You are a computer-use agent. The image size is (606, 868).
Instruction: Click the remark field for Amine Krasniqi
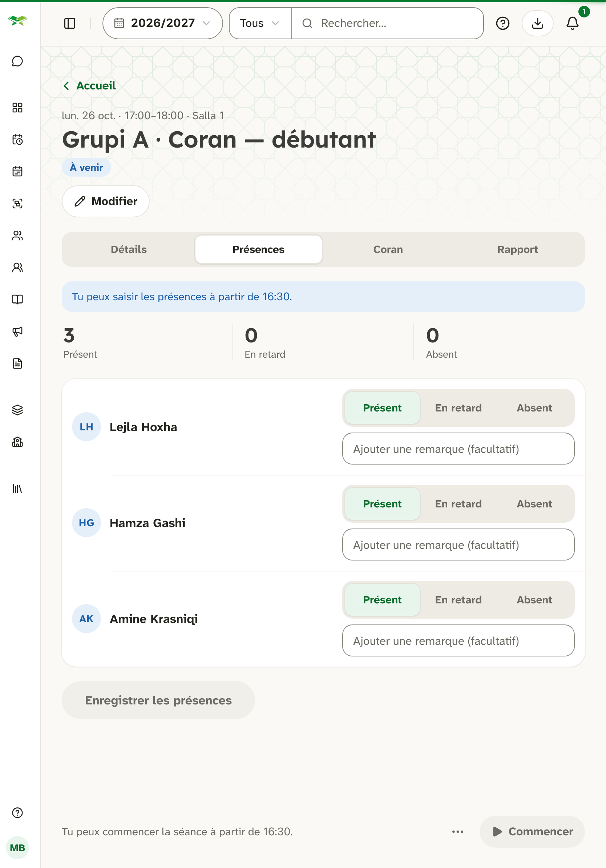click(x=458, y=641)
